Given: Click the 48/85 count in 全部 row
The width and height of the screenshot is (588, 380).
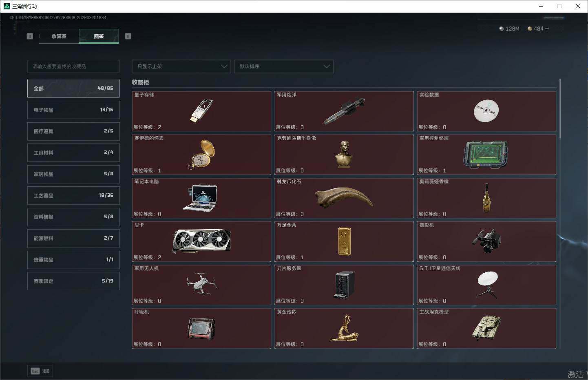Looking at the screenshot, I should click(x=105, y=88).
